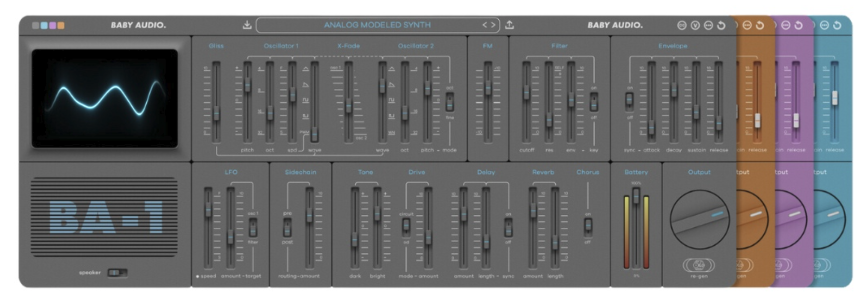Click the Oscillator 1 oct slider
The width and height of the screenshot is (868, 304).
pyautogui.click(x=270, y=102)
